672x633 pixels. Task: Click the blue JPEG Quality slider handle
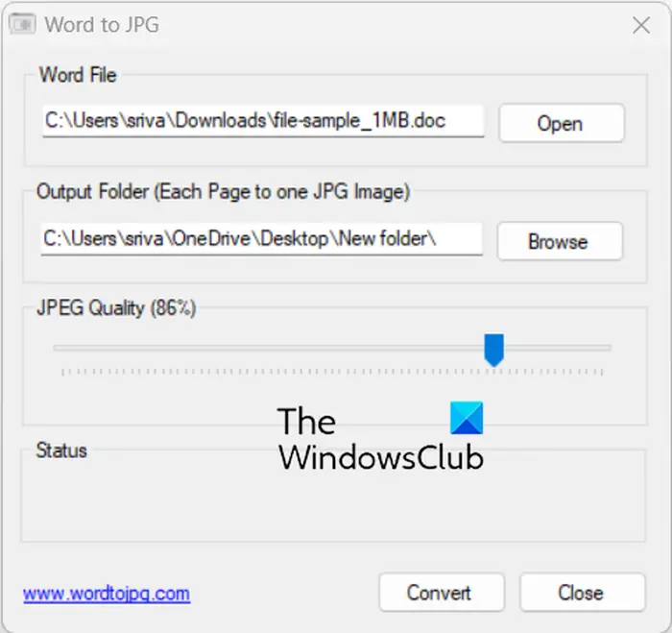(493, 350)
